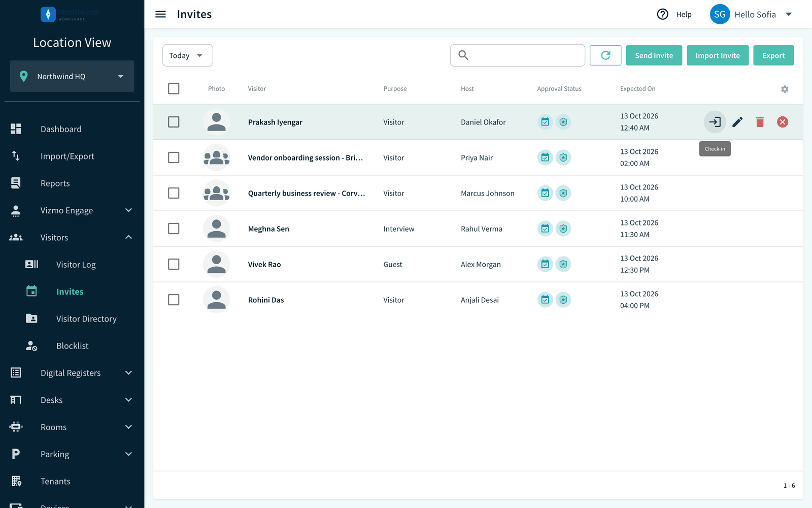Viewport: 812px width, 508px height.
Task: Open the Northwind HQ location dropdown
Action: tap(72, 76)
